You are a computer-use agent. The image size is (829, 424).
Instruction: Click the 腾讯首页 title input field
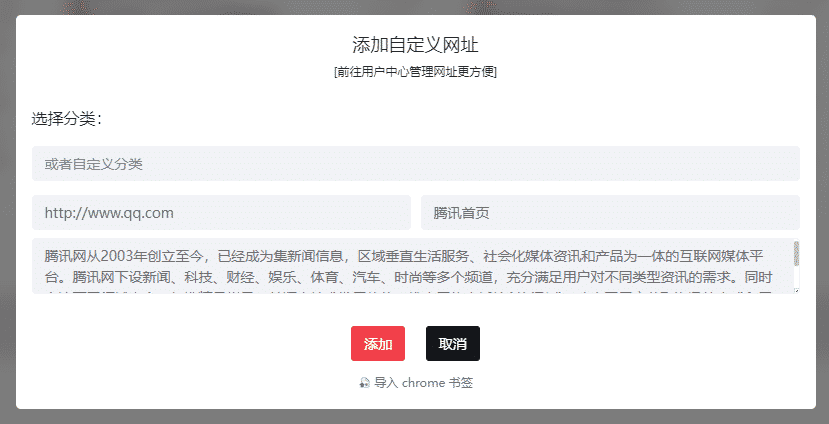click(x=610, y=213)
